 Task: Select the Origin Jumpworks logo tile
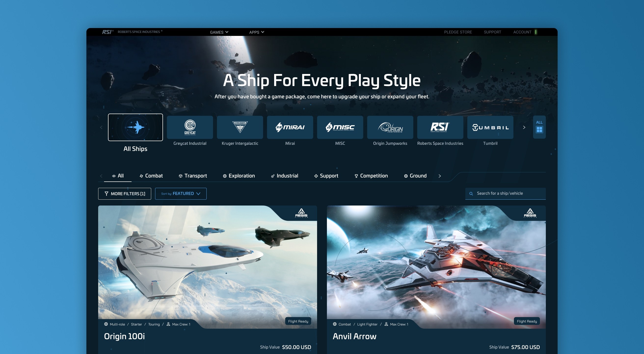point(390,127)
